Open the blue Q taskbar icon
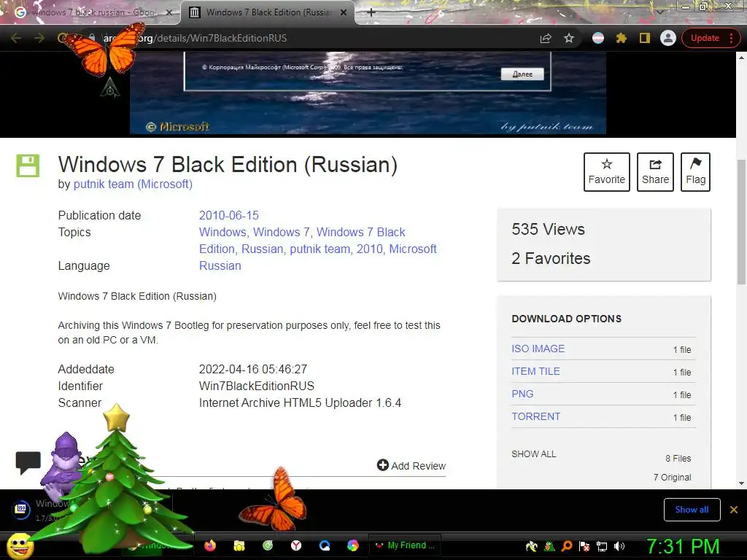Screen dimensions: 747x560 coord(325,545)
